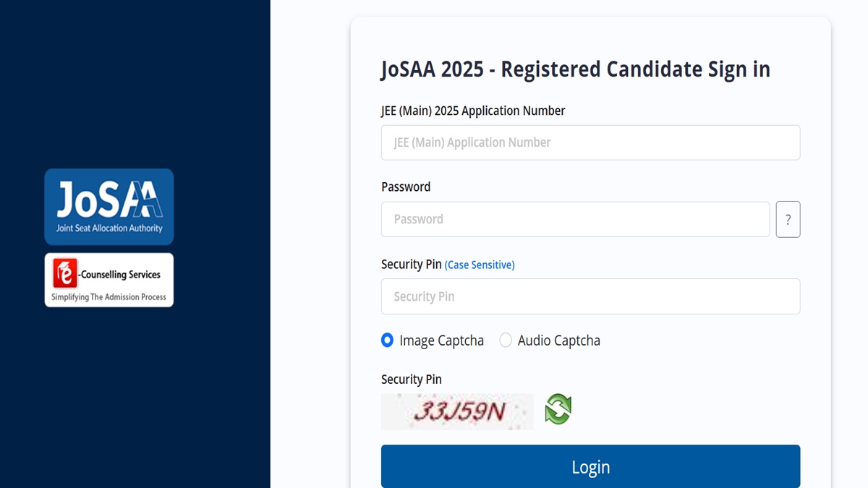868x488 pixels.
Task: Click the e-Counselling Services logo
Action: 109,280
